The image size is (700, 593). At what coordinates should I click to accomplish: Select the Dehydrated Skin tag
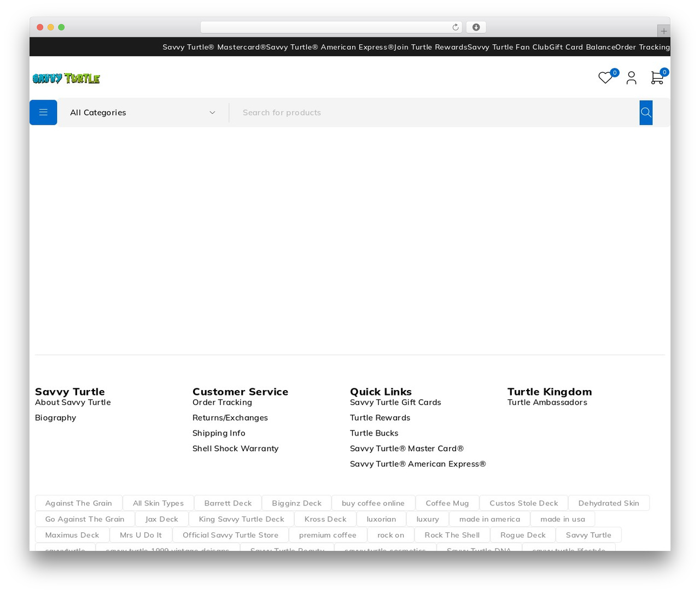pyautogui.click(x=609, y=503)
